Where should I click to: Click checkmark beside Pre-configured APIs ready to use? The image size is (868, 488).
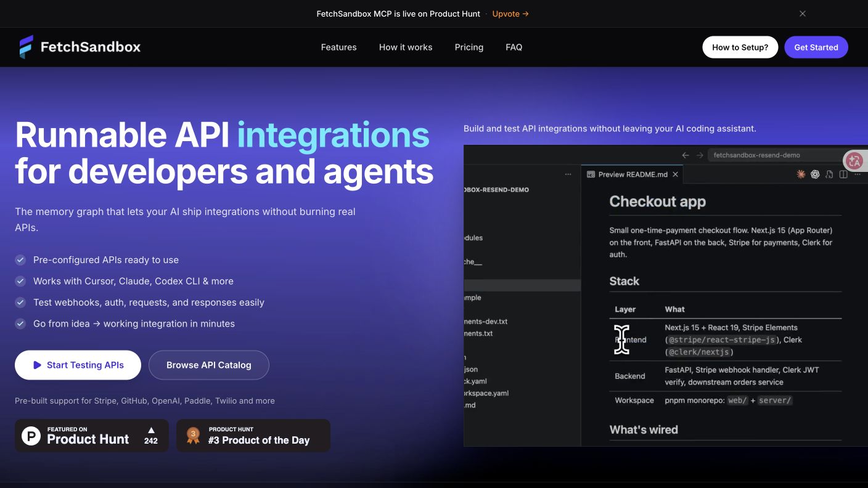tap(20, 260)
